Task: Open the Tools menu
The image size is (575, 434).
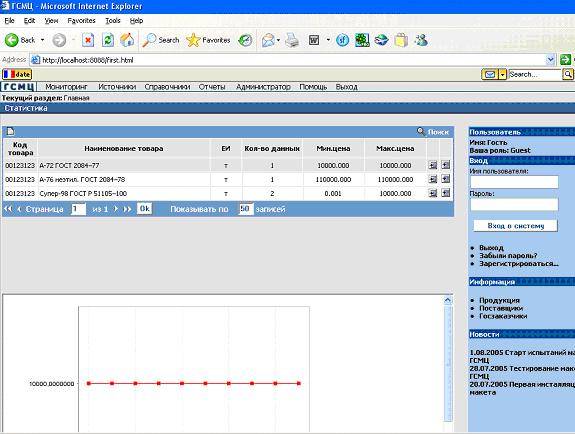Action: pos(113,21)
